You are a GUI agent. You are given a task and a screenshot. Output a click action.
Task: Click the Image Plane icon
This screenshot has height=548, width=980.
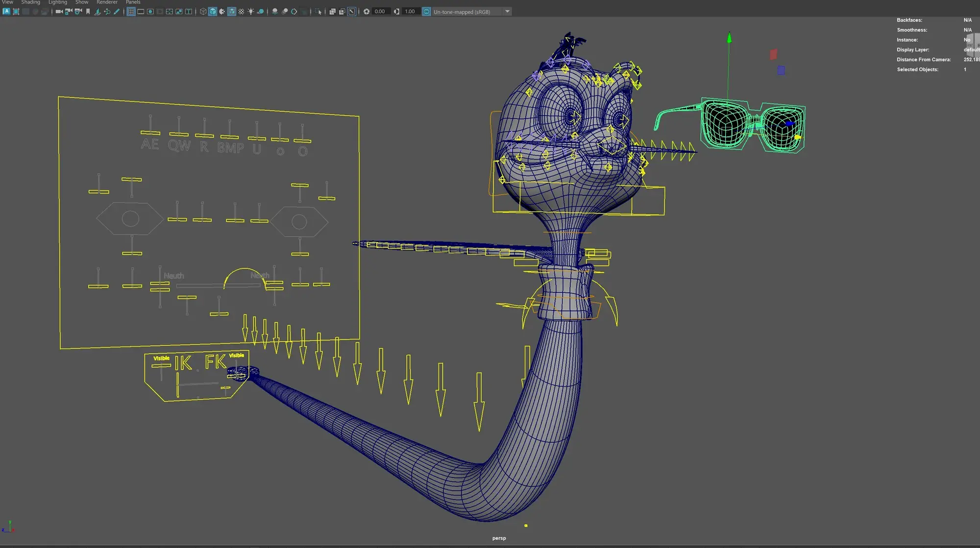(x=98, y=12)
